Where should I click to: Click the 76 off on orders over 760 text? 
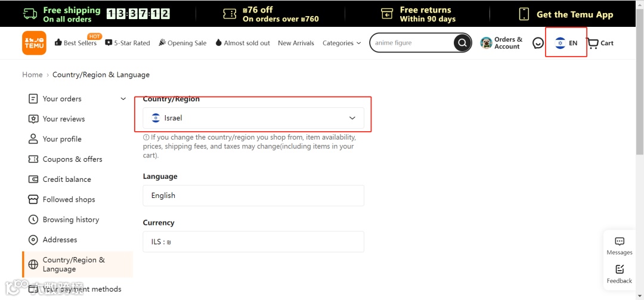click(x=280, y=14)
